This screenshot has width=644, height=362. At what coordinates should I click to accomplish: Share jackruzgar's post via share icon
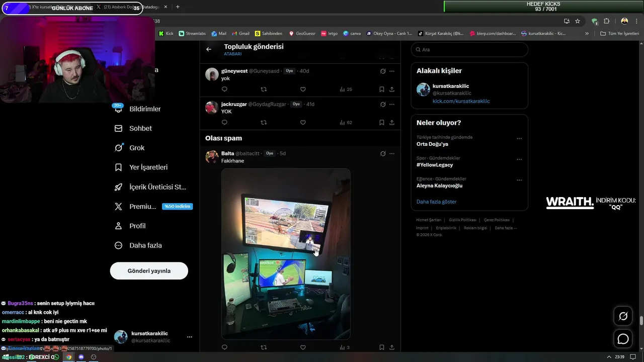coord(392,122)
